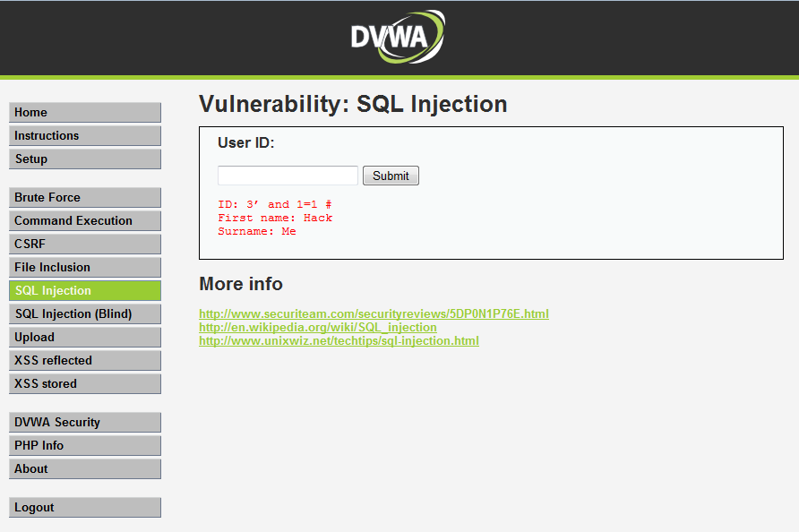Focus the User ID input field
The width and height of the screenshot is (799, 532).
pos(288,176)
